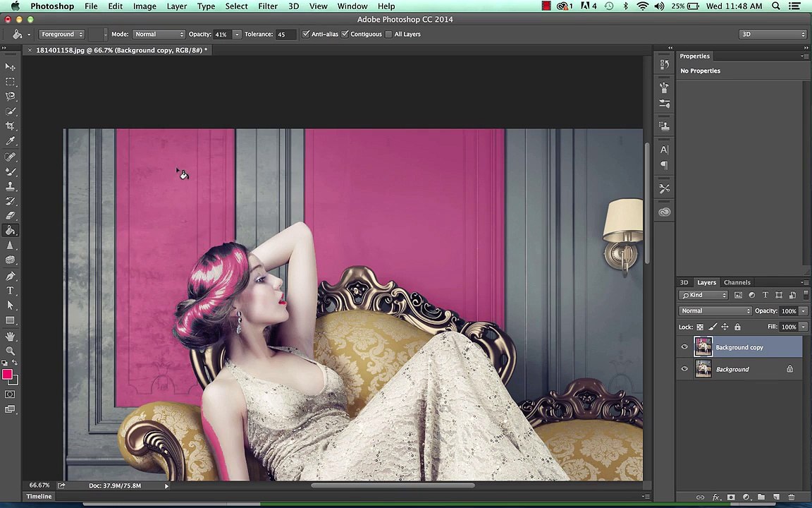Select the Pen tool
812x508 pixels.
coord(10,276)
